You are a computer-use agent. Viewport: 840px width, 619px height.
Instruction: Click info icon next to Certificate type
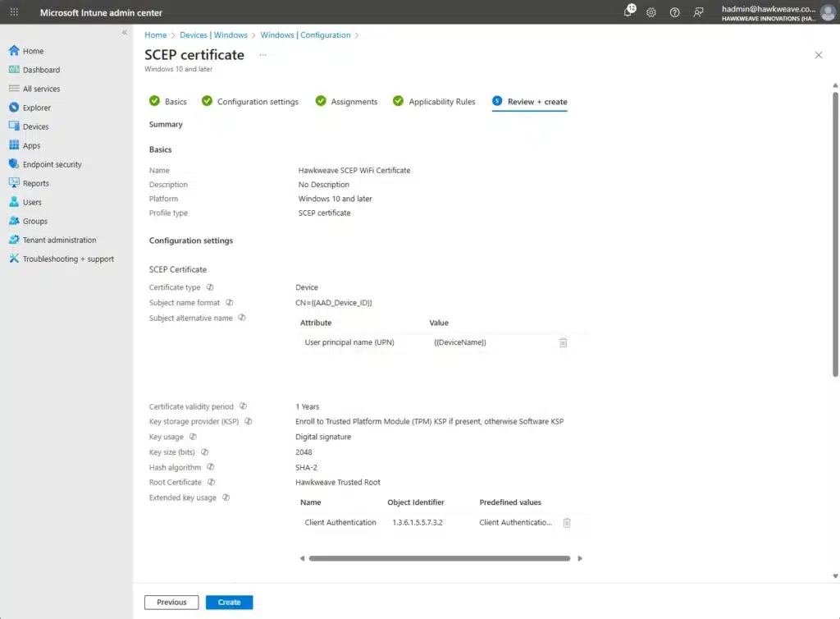tap(210, 287)
